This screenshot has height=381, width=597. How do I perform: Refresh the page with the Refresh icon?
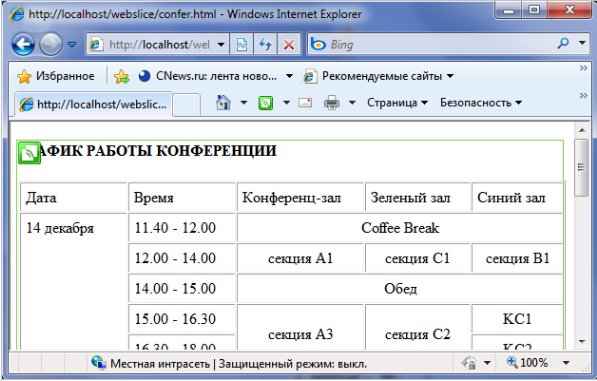pos(265,45)
